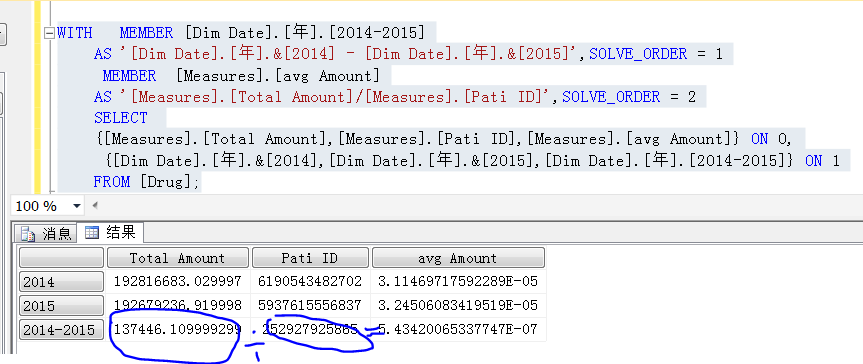This screenshot has width=863, height=364.
Task: Click cell 192816683.029997
Action: tap(178, 281)
